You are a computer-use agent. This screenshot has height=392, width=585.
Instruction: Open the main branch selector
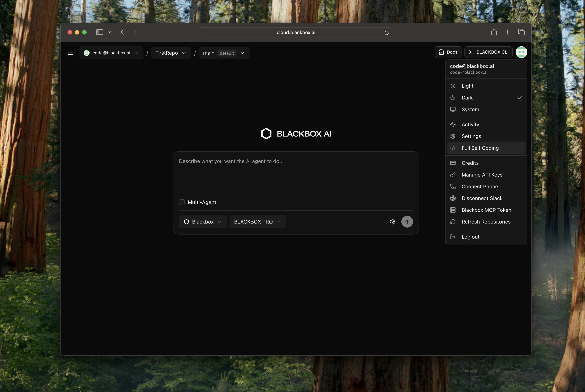pos(224,53)
